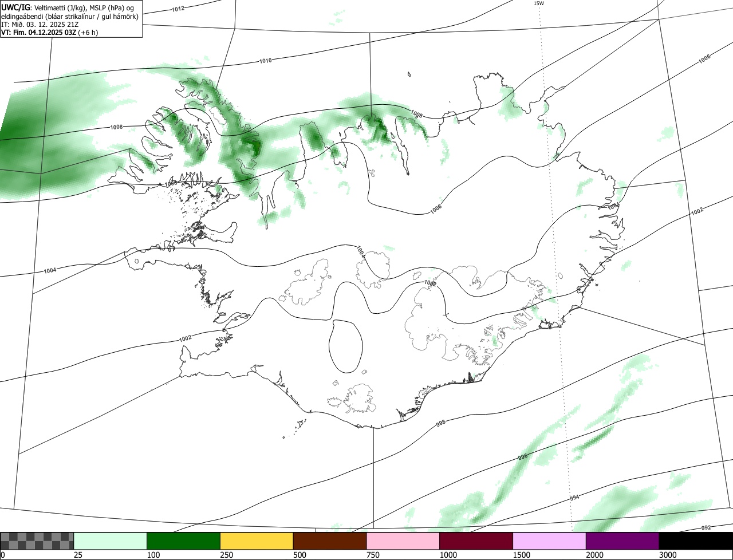
Task: Click the 'VT: Fim. 04.12.2025 03Z (+6 h)' valid time
Action: coord(50,33)
